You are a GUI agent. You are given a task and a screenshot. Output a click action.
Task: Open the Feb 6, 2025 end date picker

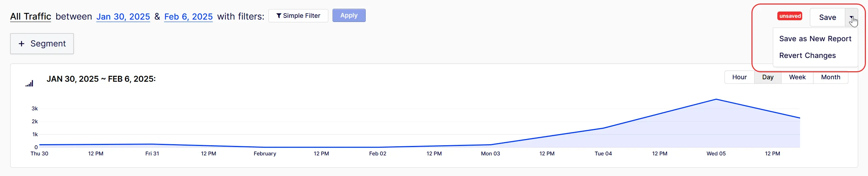pyautogui.click(x=188, y=16)
